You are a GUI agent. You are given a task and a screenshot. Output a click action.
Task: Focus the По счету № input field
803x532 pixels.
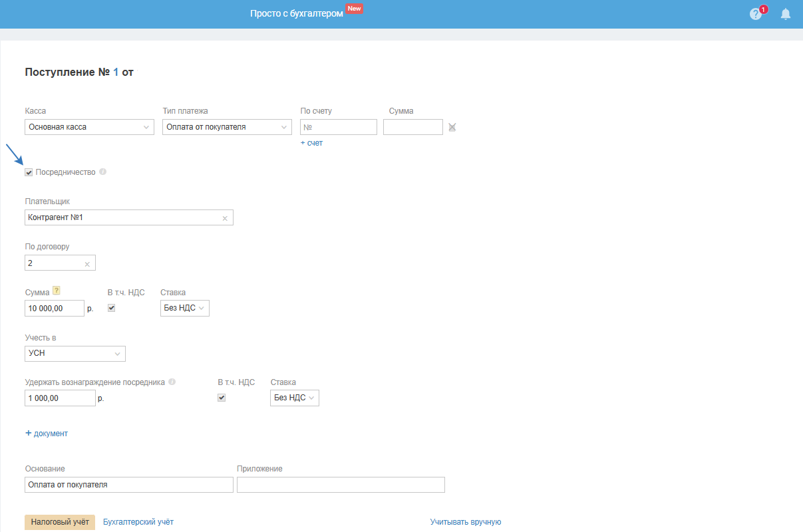339,127
